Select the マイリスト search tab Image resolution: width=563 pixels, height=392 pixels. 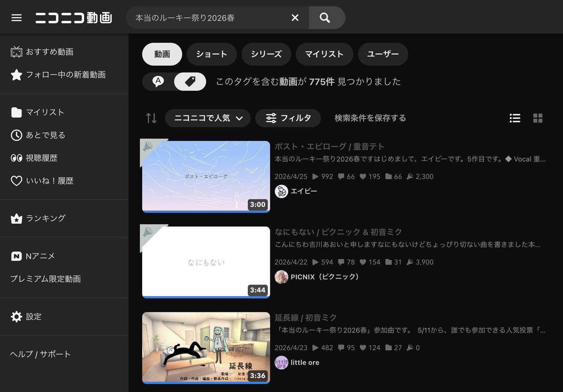pos(324,54)
